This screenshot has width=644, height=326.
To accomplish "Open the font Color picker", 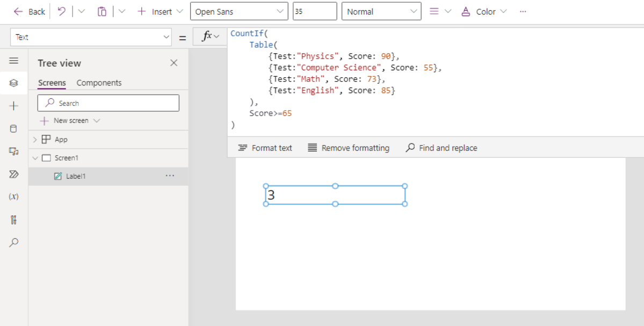I will (482, 11).
